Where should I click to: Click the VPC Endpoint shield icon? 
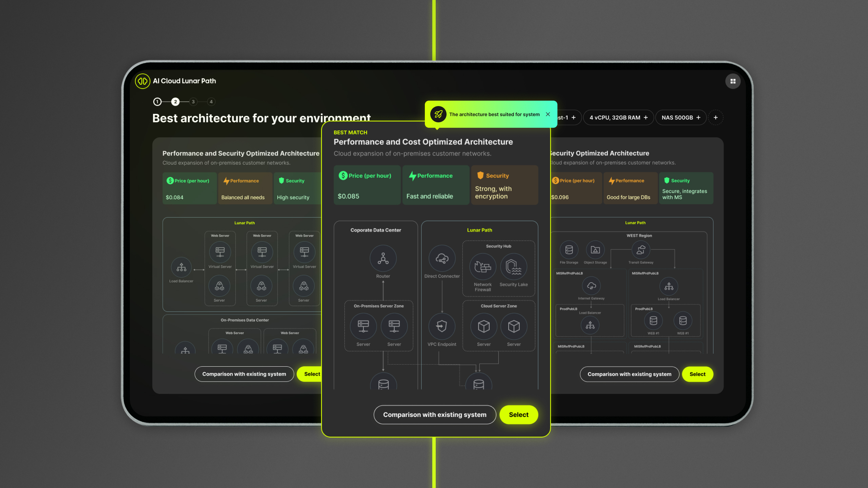pos(442,326)
